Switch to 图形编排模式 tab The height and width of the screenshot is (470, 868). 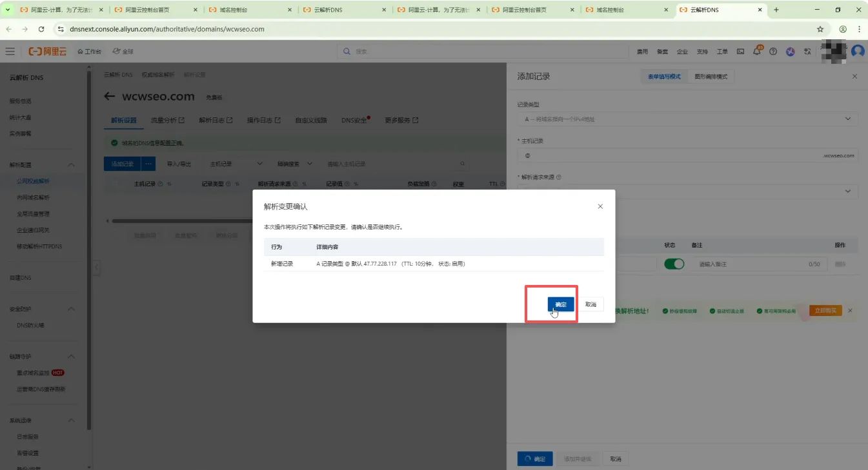pyautogui.click(x=711, y=77)
